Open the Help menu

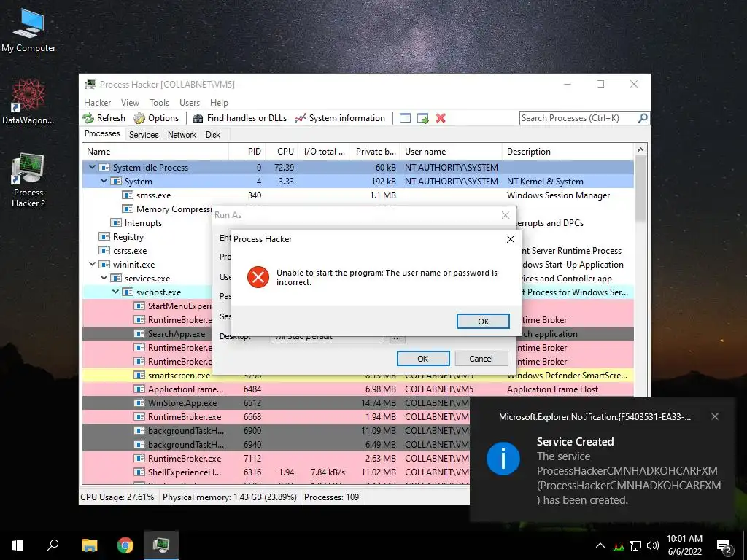point(219,103)
